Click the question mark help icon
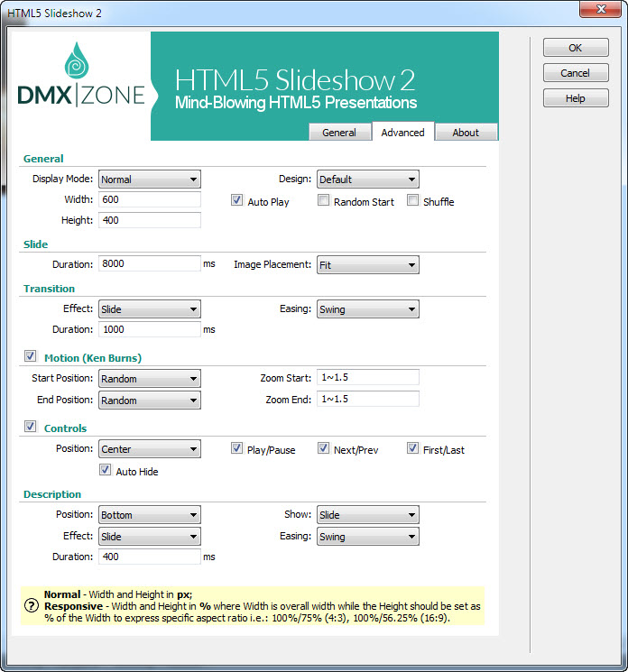This screenshot has width=628, height=672. click(32, 605)
